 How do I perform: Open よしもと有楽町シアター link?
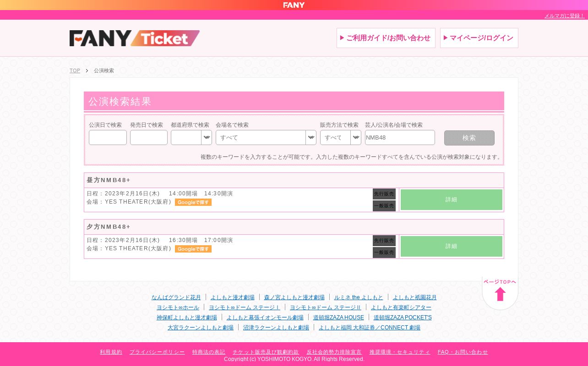tap(401, 307)
